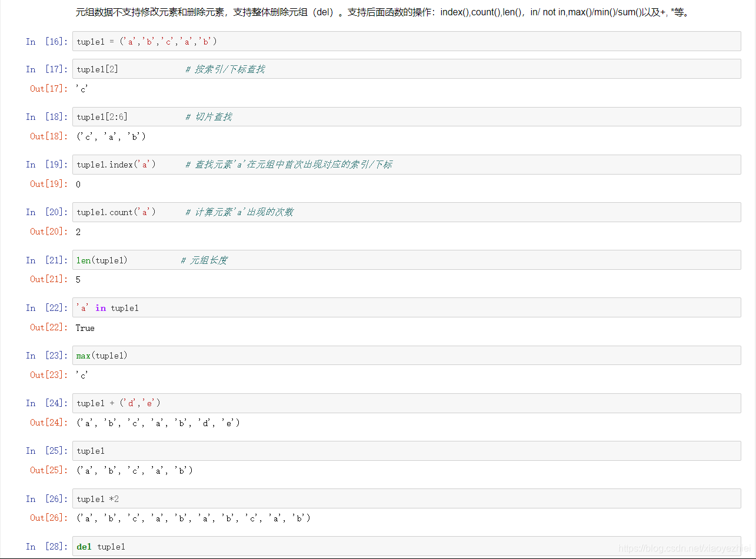Click output True of cell 22
The image size is (756, 559).
click(x=85, y=327)
